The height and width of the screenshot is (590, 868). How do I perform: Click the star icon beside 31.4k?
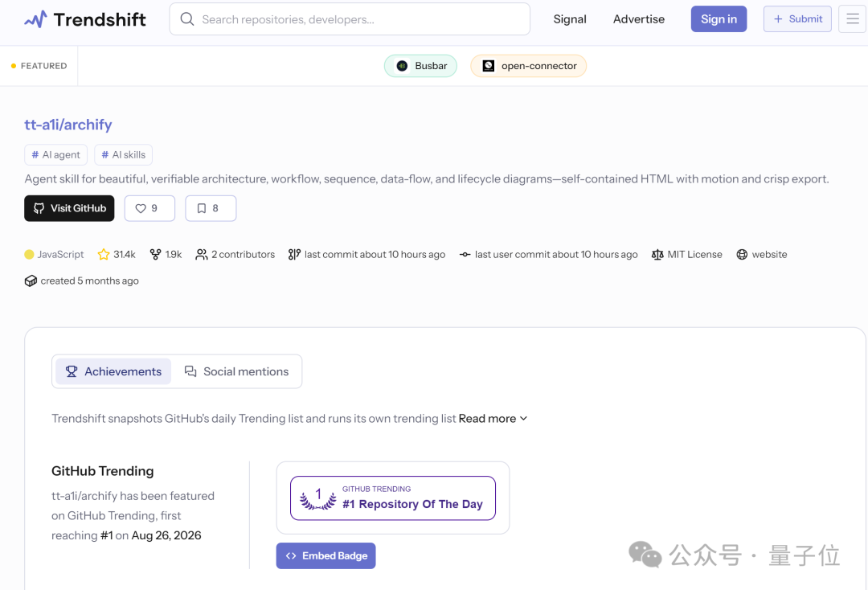[x=104, y=255]
